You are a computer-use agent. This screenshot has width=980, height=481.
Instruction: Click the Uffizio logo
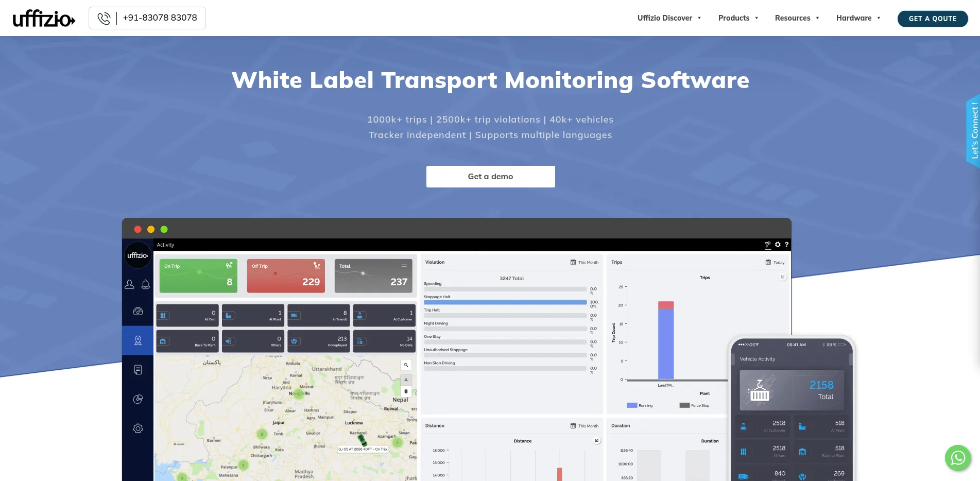tap(44, 19)
